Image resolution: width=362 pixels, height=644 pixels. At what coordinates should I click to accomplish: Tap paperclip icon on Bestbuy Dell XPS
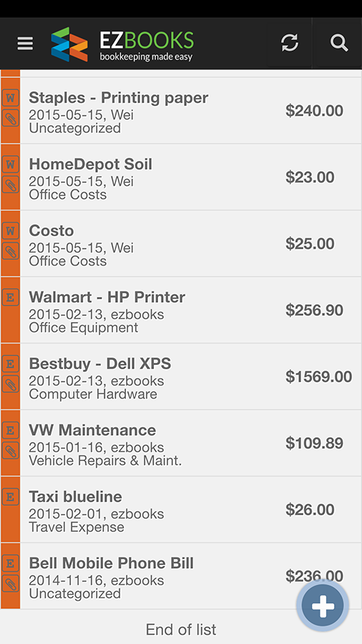click(x=11, y=385)
